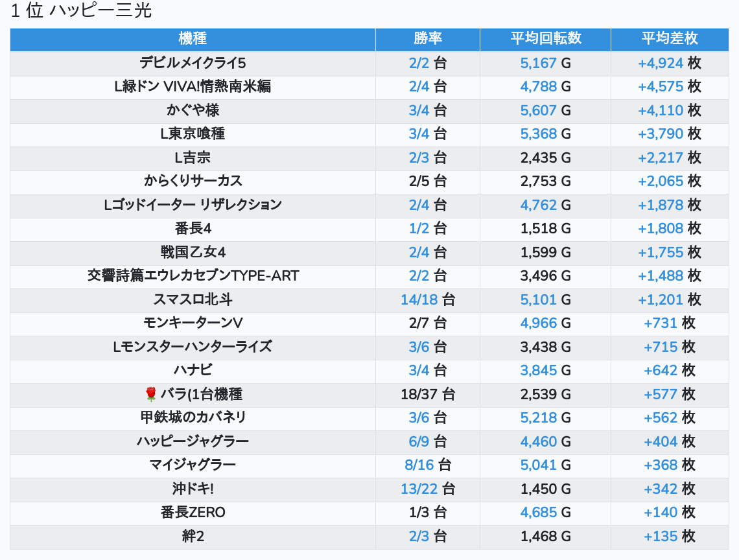Click average spins 5,167 G
Viewport: 739px width, 560px height.
[x=545, y=63]
